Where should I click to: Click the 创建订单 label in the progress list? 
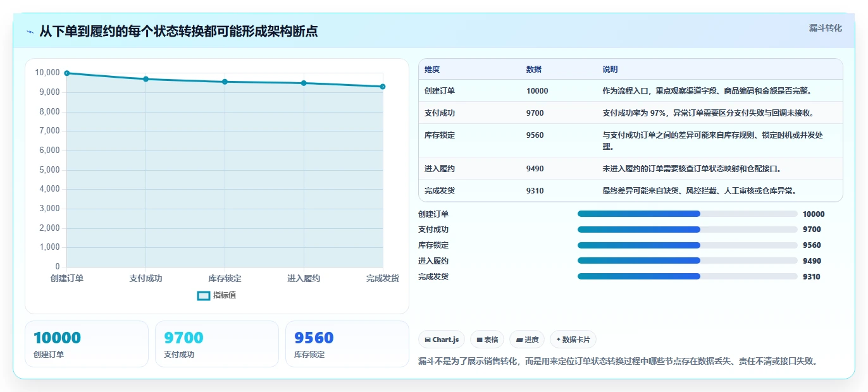(x=433, y=214)
